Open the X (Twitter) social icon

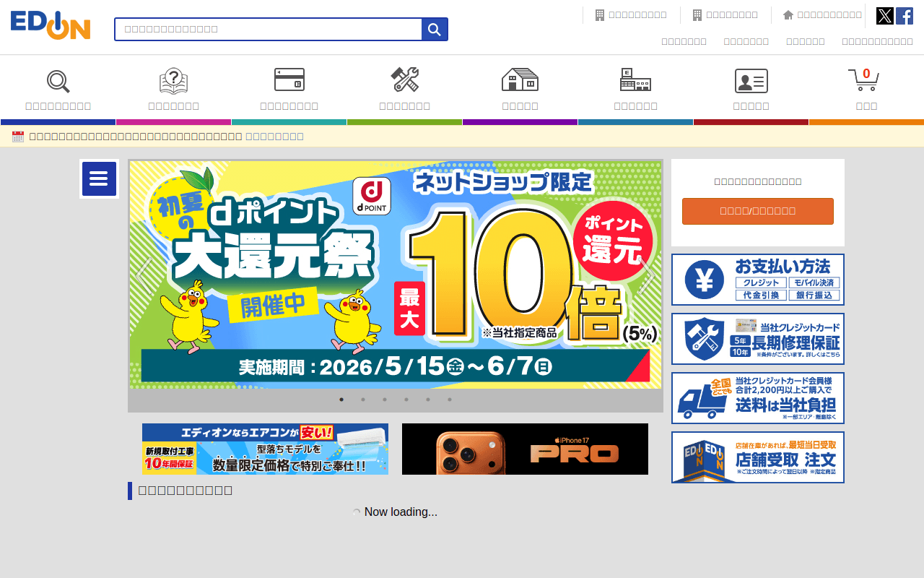coord(885,16)
